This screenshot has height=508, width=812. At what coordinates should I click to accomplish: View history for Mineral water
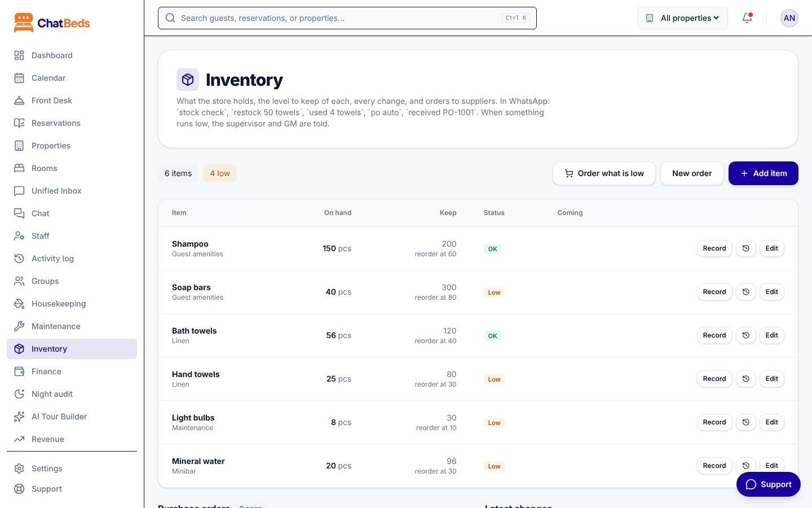(x=746, y=466)
